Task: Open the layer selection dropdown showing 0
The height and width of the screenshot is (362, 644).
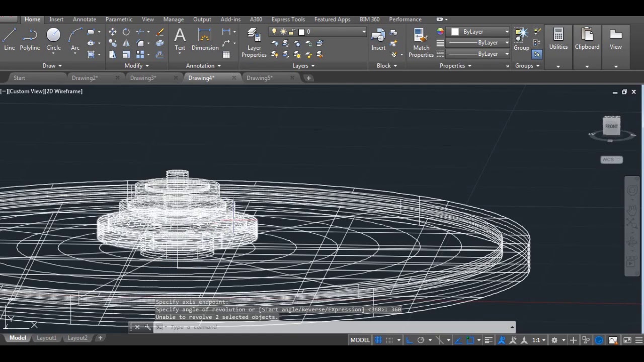Action: point(317,32)
